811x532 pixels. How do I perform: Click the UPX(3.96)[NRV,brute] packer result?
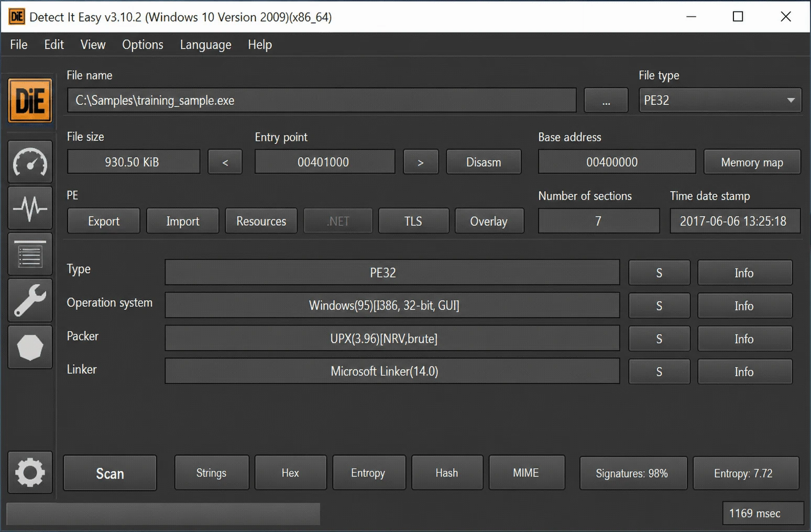point(392,338)
